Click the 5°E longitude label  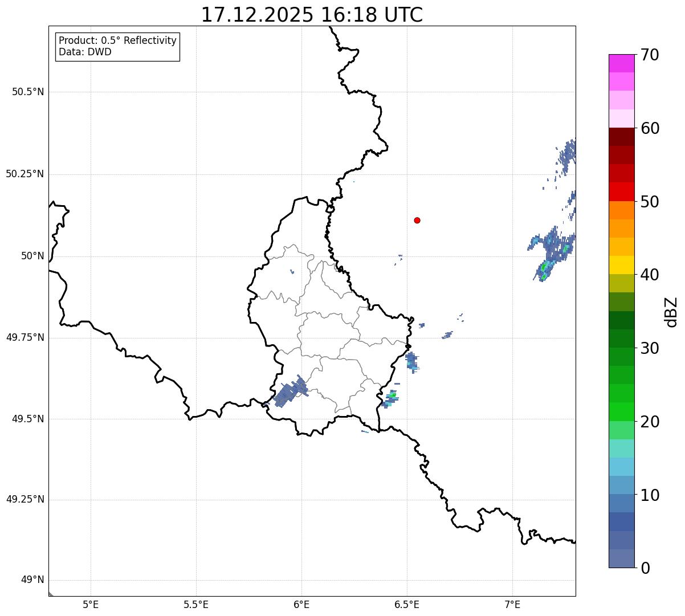tap(91, 605)
